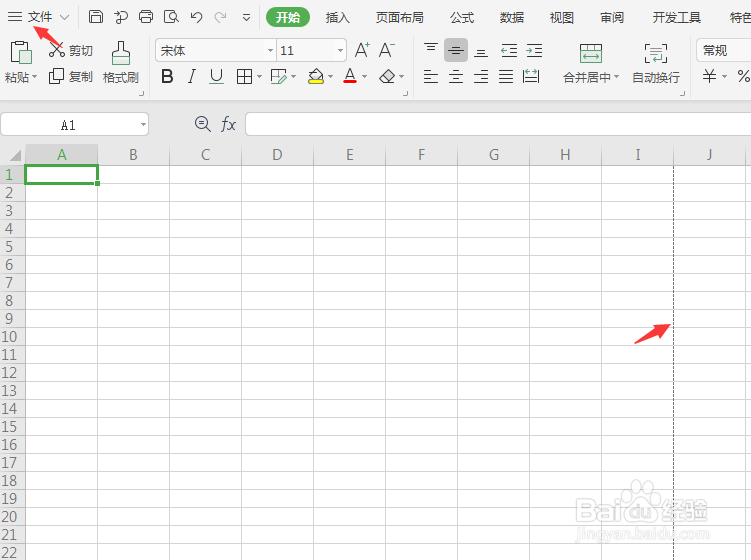Open the 文件 menu
Image resolution: width=751 pixels, height=560 pixels.
pos(39,17)
